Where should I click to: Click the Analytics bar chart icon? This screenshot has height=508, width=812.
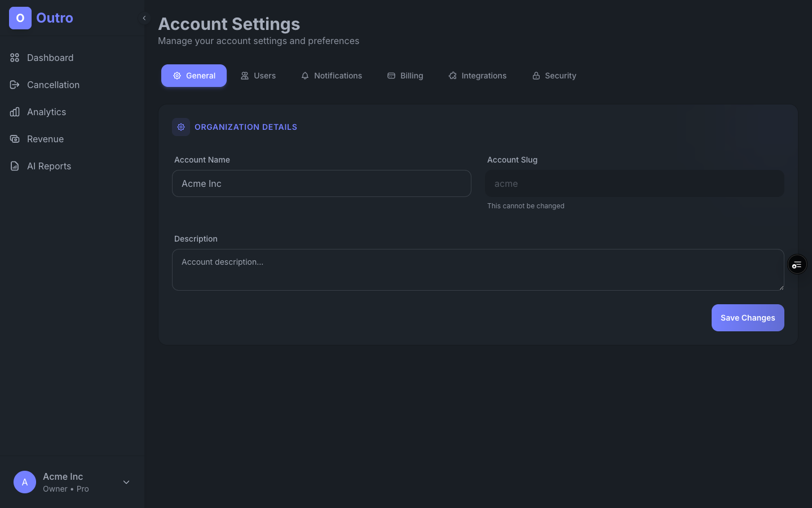[15, 112]
